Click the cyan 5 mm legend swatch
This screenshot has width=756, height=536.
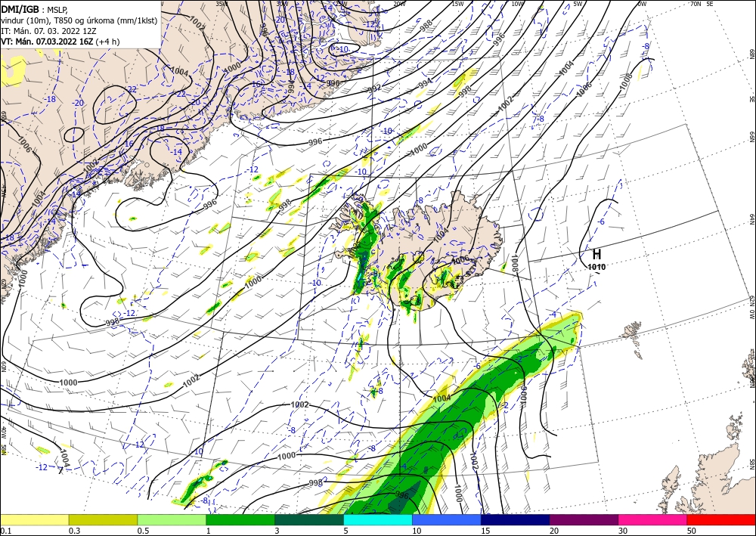click(378, 519)
